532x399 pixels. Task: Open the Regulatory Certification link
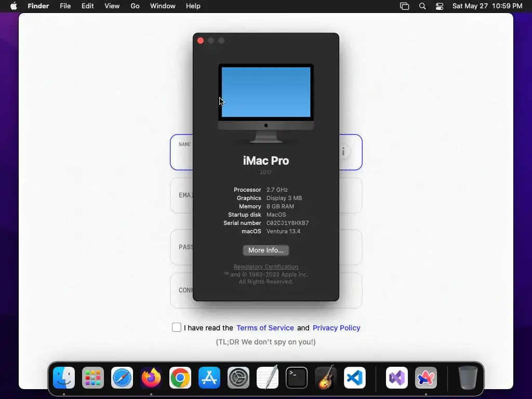(x=266, y=267)
